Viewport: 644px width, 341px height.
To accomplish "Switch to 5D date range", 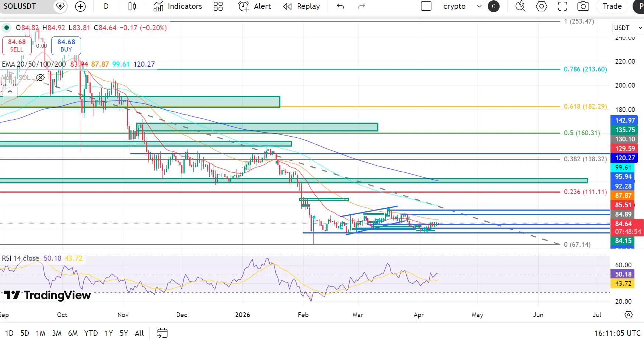I will coord(25,333).
